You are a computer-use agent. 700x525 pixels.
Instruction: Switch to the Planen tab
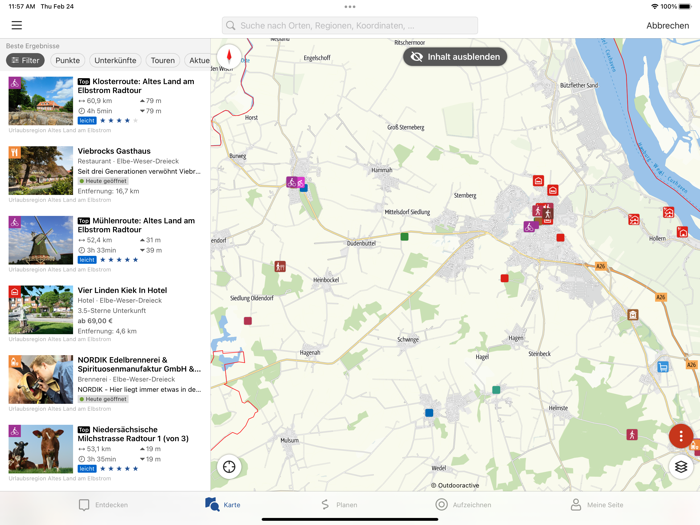pyautogui.click(x=339, y=504)
